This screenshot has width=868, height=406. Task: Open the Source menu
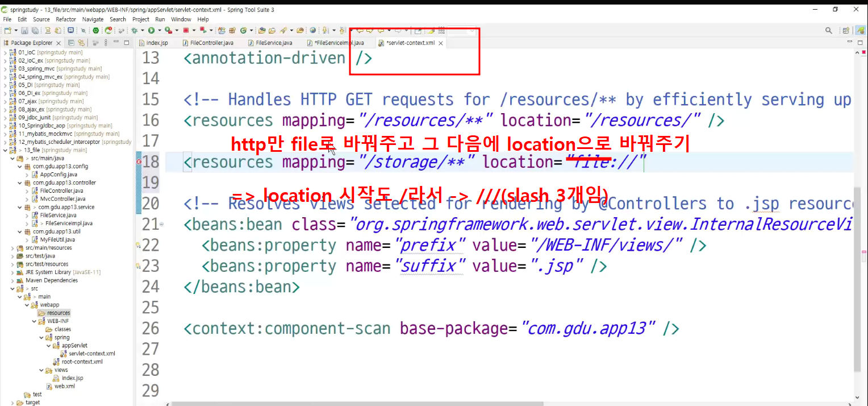coord(41,19)
